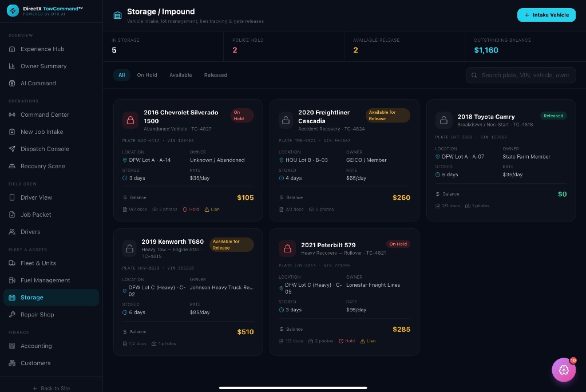Click the 2/3 docs label on Freightliner card
586x392 pixels.
click(x=291, y=209)
